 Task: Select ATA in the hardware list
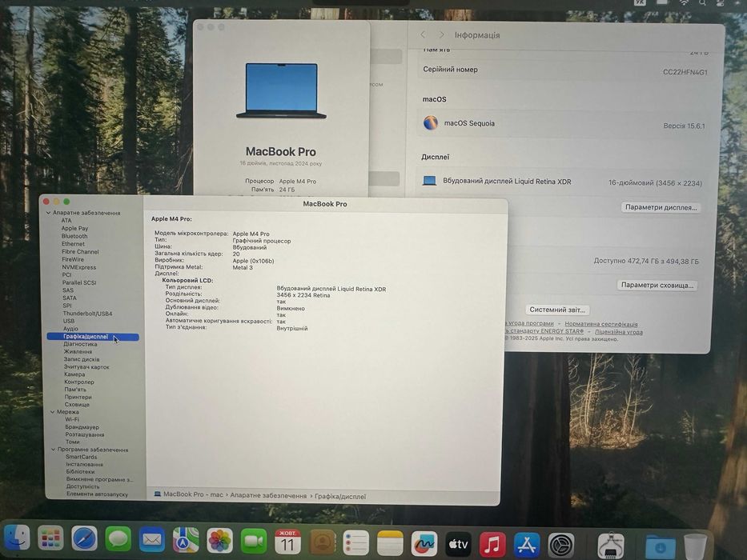(x=66, y=221)
